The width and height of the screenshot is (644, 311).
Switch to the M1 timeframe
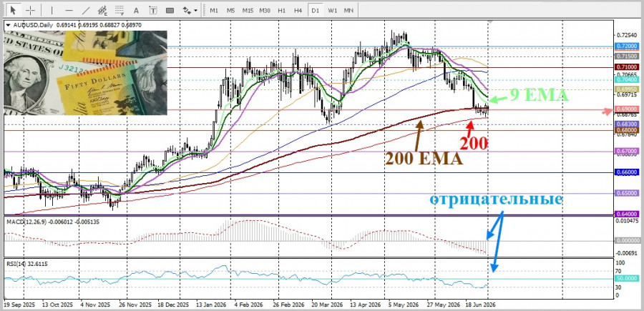pyautogui.click(x=214, y=10)
